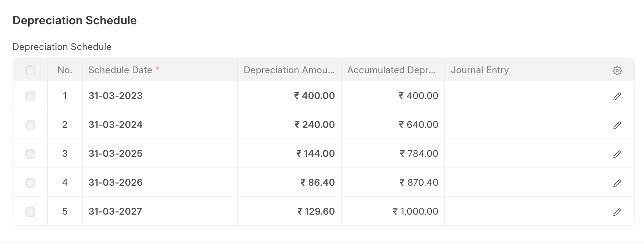Select row 2 checkbox

[30, 125]
